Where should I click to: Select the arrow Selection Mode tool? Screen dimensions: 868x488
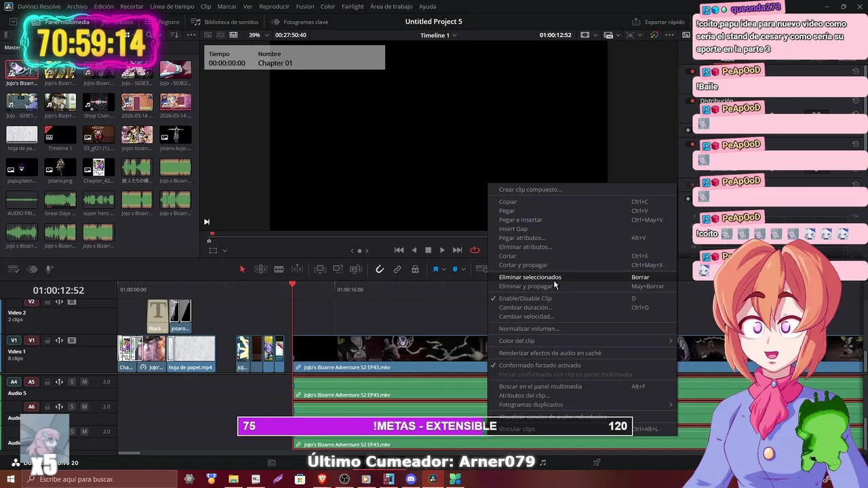[242, 269]
